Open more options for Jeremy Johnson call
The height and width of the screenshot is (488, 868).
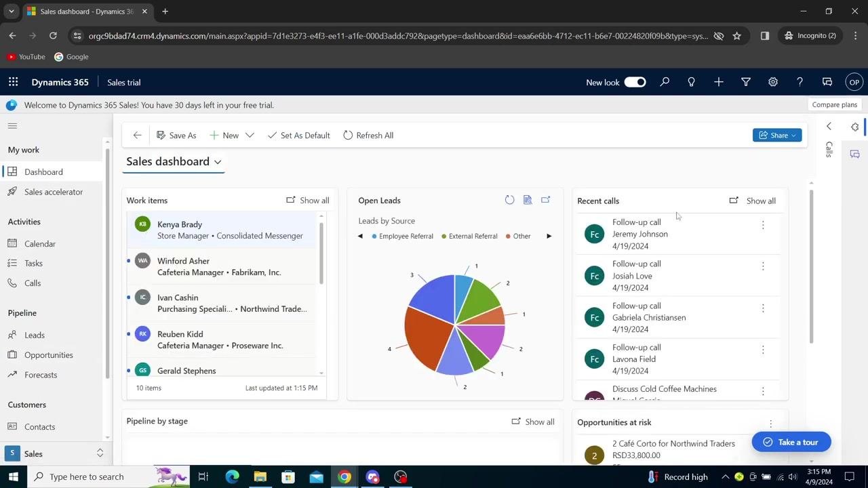click(763, 225)
